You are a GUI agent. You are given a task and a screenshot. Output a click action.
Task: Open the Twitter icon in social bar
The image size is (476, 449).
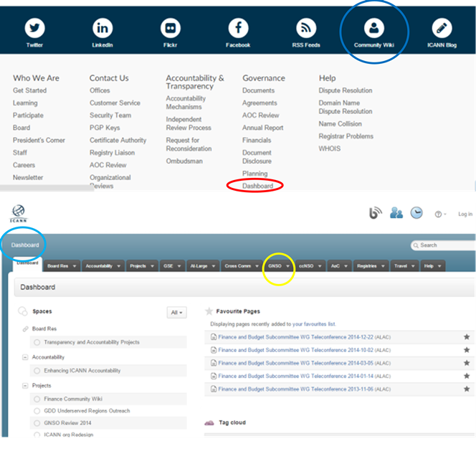(34, 28)
